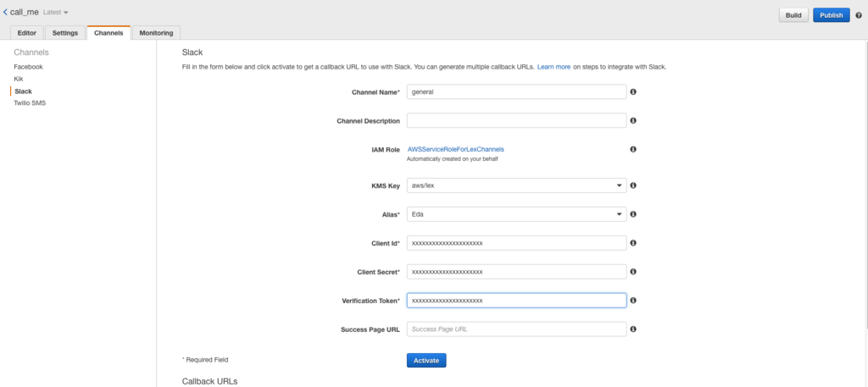Image resolution: width=868 pixels, height=387 pixels.
Task: Click the info icon next to Alias
Action: click(x=632, y=214)
